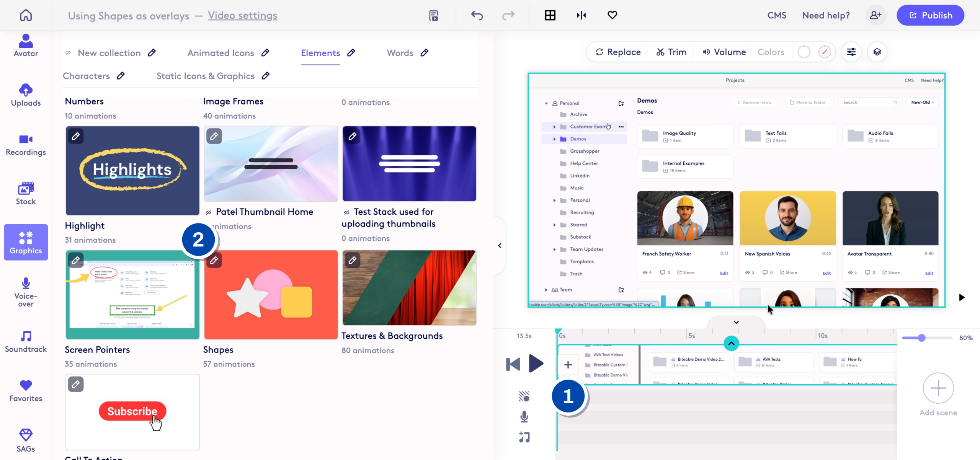Click the split scene icon in top bar
The image size is (980, 460).
(581, 15)
